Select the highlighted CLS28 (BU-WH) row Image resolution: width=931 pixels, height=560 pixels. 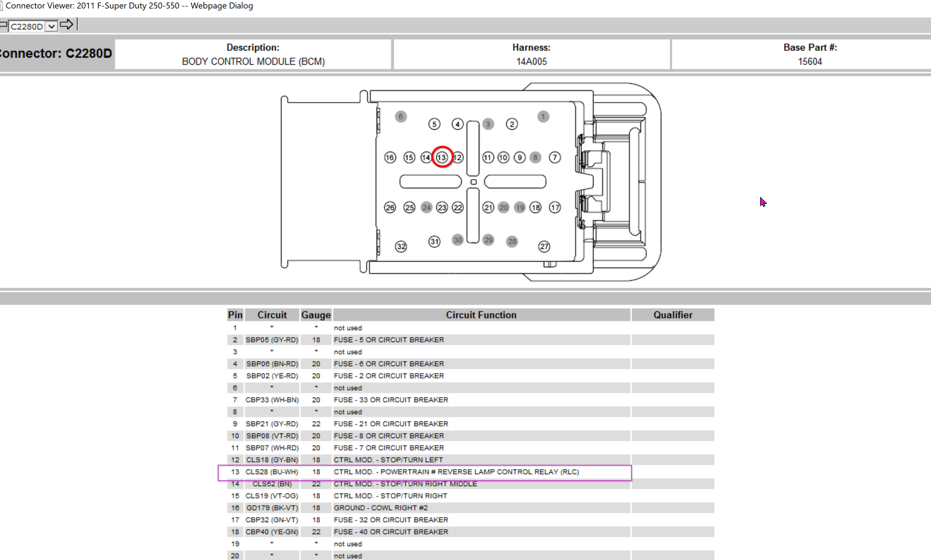424,472
